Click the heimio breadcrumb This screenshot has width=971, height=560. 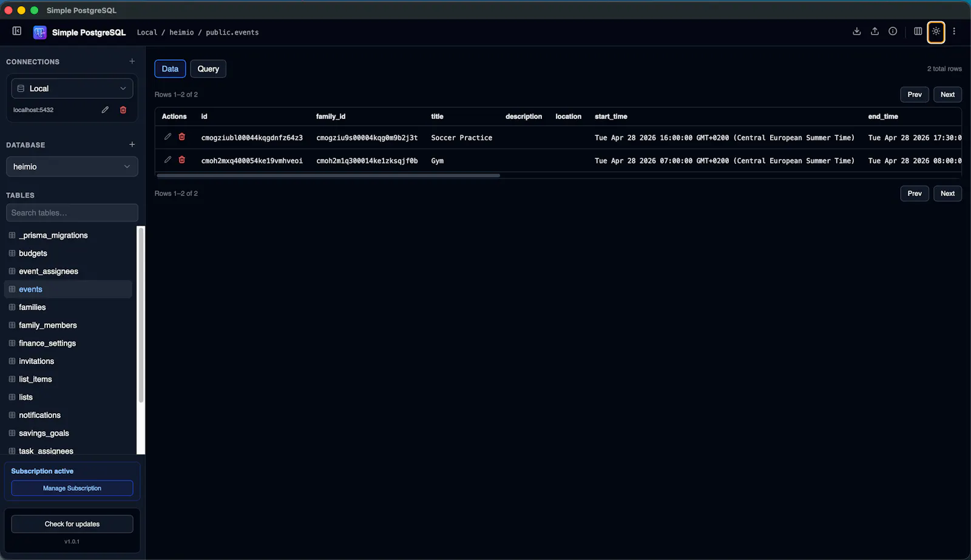click(x=181, y=32)
